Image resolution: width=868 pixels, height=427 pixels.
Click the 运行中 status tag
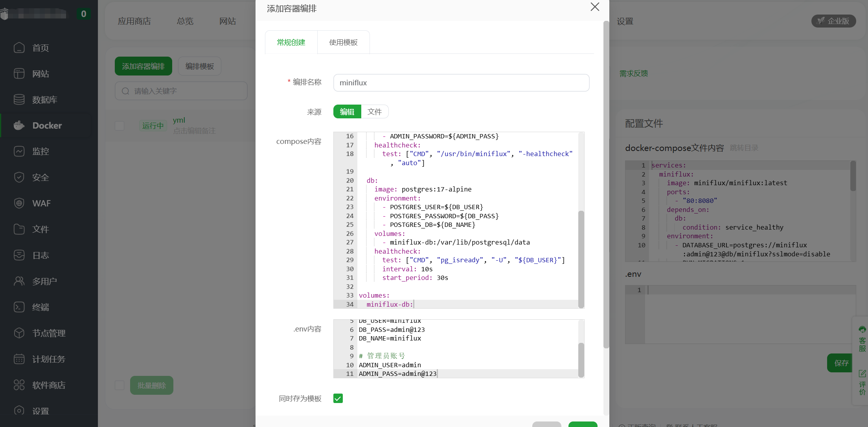click(153, 126)
